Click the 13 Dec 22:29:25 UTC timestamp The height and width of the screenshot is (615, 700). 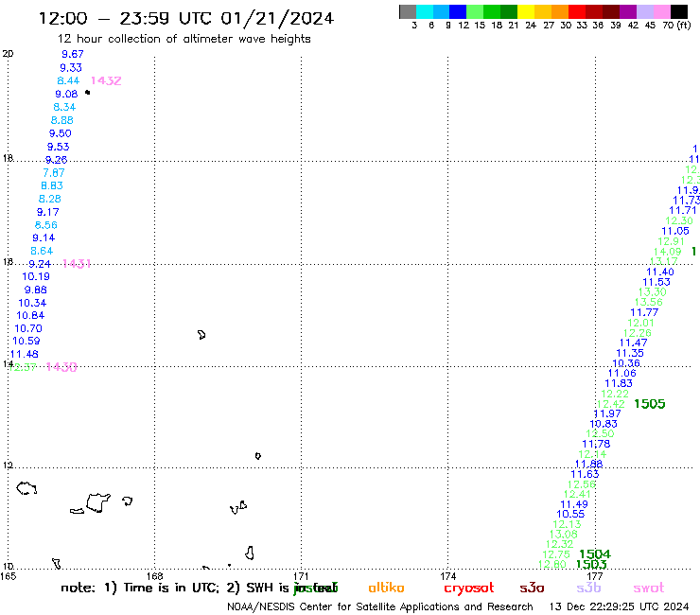pyautogui.click(x=620, y=606)
